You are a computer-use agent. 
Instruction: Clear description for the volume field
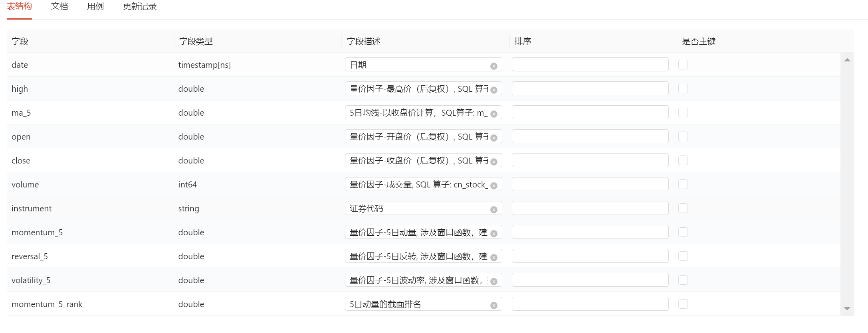[494, 186]
